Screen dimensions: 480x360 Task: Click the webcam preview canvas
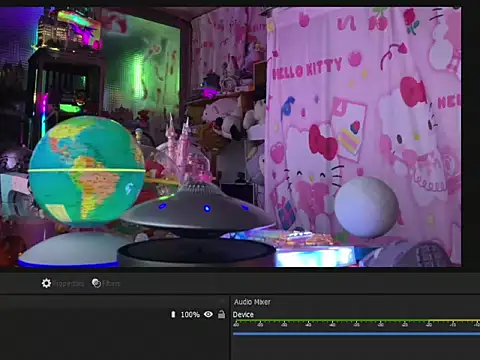click(x=231, y=137)
